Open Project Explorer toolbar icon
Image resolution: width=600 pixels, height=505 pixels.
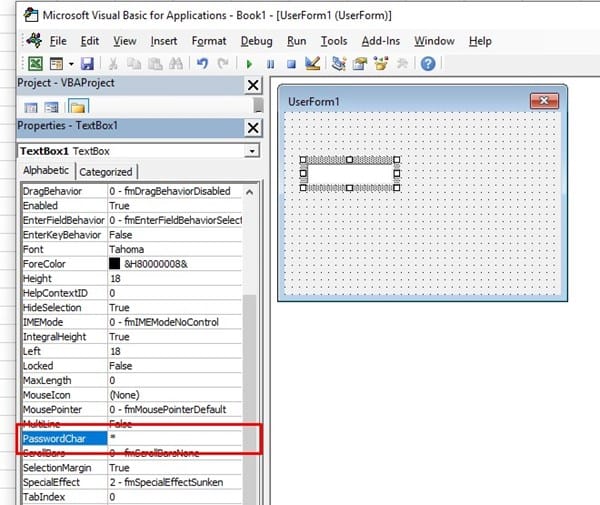(339, 64)
